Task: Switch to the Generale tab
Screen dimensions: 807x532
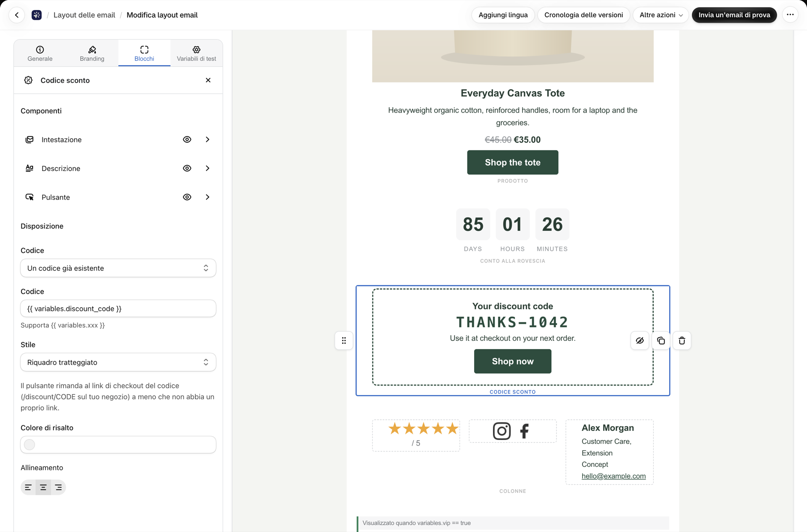Action: (40, 53)
